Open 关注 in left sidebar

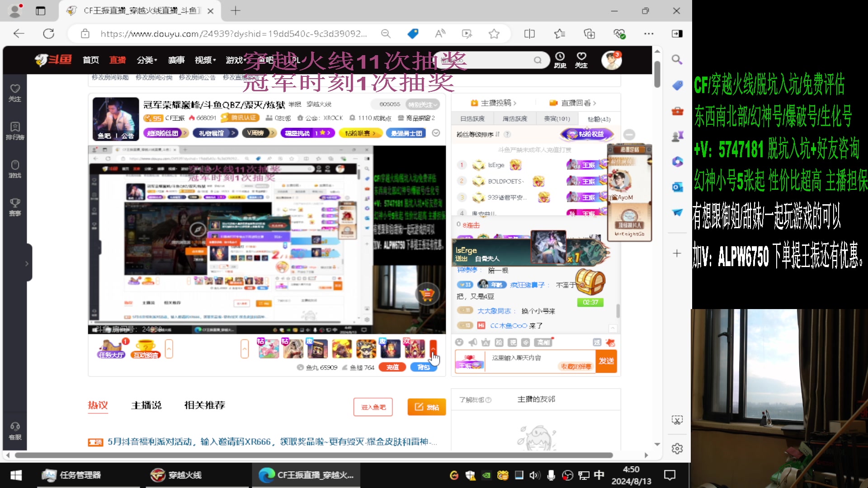tap(15, 93)
